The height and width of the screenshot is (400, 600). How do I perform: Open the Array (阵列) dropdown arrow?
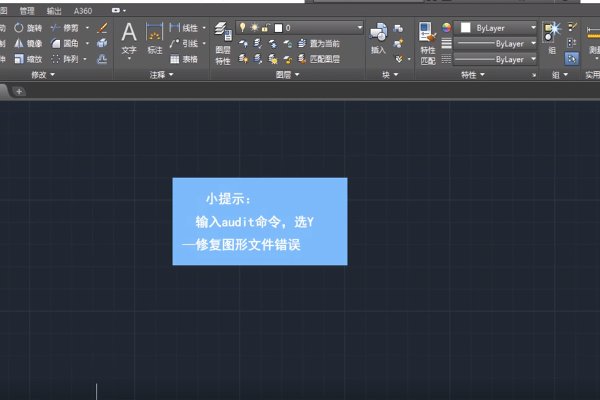click(x=85, y=59)
